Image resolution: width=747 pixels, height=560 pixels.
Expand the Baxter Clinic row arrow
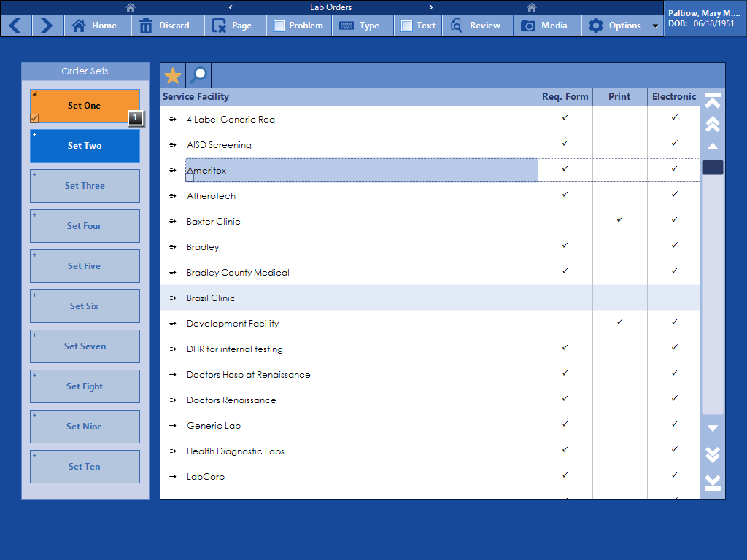(173, 221)
